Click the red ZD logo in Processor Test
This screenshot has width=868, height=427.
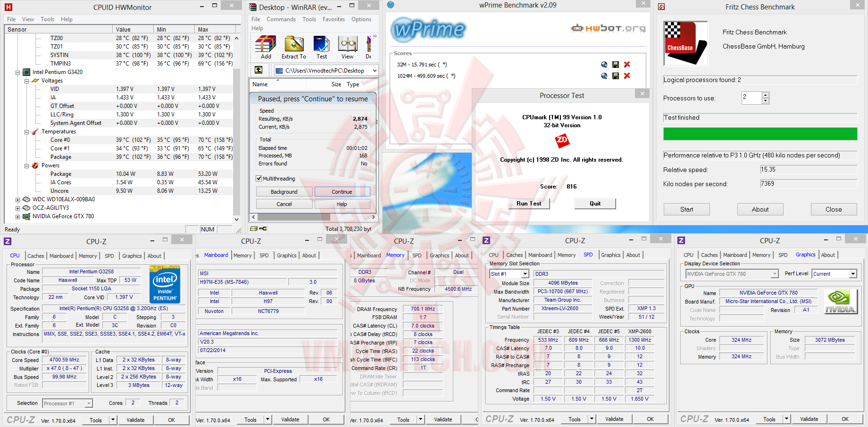coord(562,140)
